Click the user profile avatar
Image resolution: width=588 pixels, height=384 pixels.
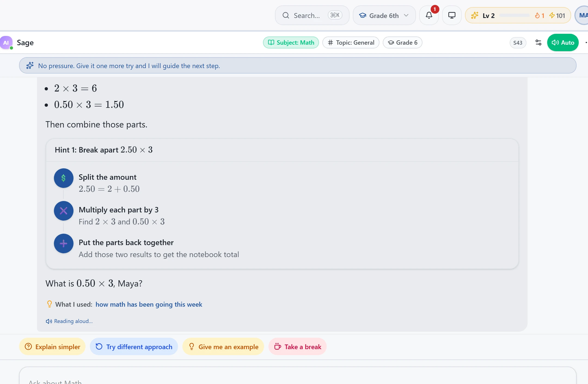tap(582, 16)
